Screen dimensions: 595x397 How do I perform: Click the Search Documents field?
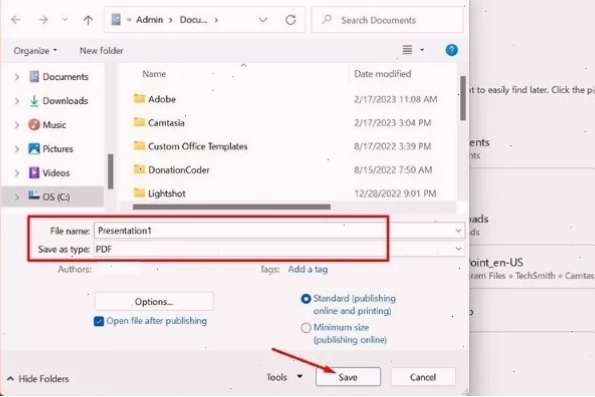coord(387,20)
